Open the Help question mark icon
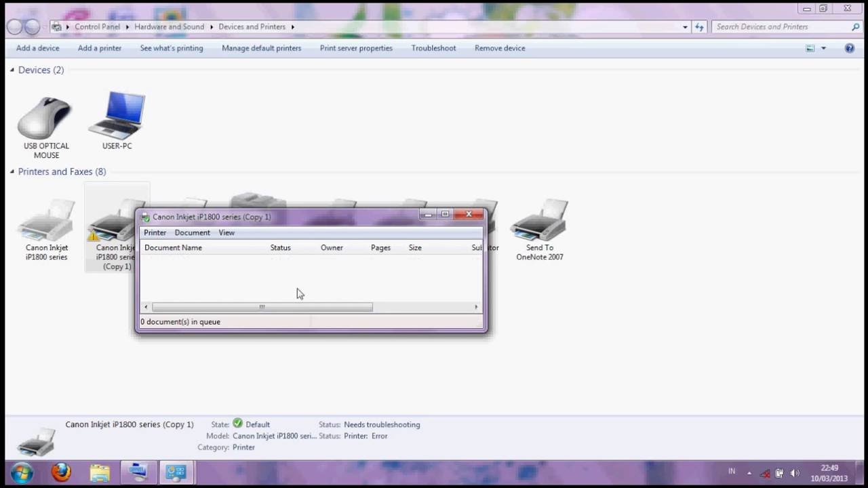The height and width of the screenshot is (488, 868). (x=849, y=48)
